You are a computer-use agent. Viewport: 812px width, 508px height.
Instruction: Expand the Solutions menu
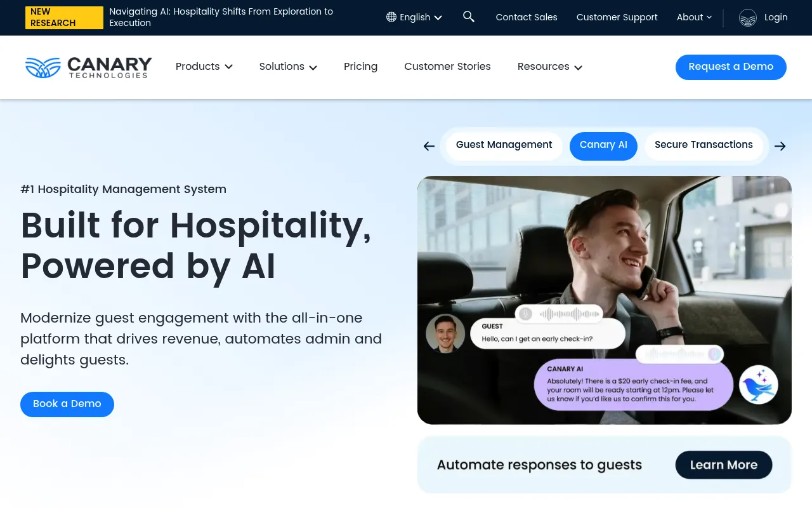tap(288, 67)
